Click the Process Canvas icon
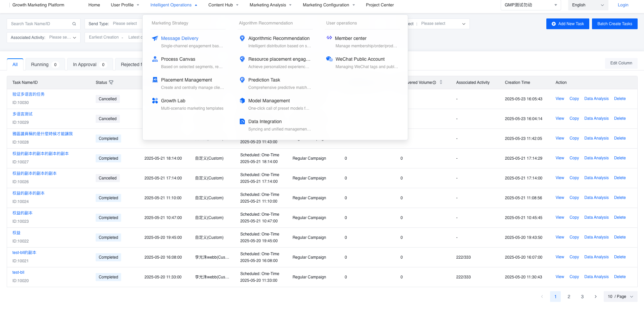644x318 pixels. [x=155, y=59]
